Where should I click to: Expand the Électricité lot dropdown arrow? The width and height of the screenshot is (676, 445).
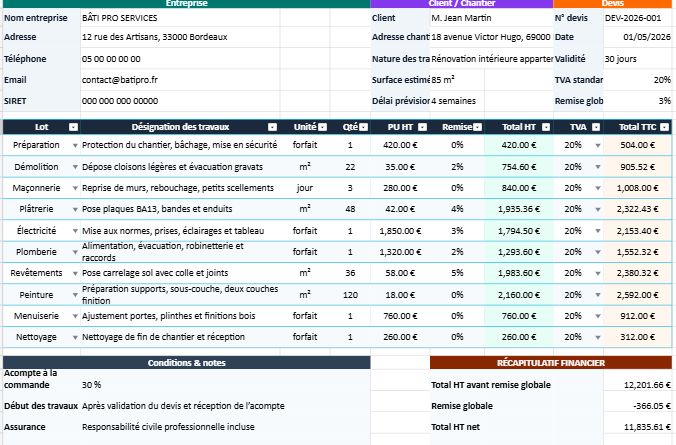click(x=75, y=231)
